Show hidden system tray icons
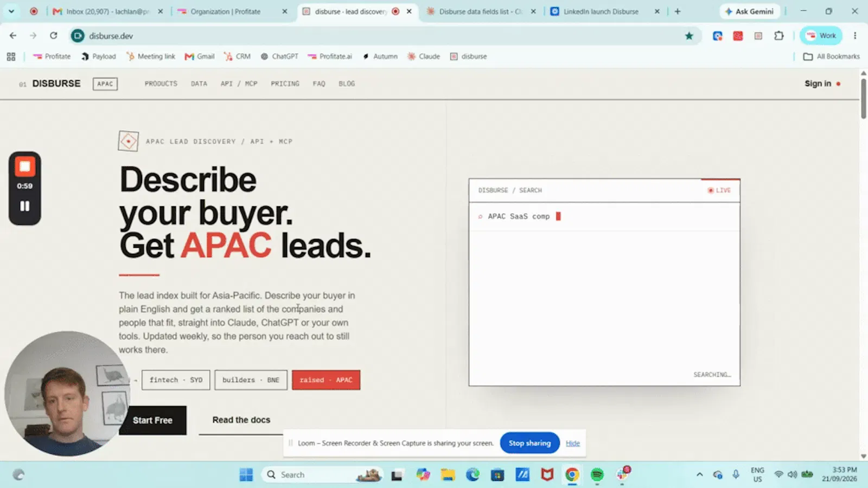The height and width of the screenshot is (488, 868). point(700,475)
